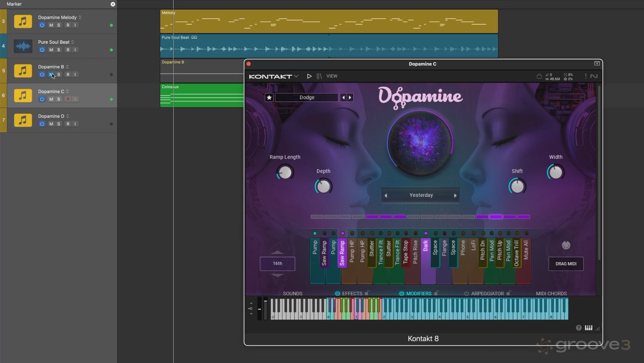Click the Depth knob
Image resolution: width=644 pixels, height=363 pixels.
(323, 187)
